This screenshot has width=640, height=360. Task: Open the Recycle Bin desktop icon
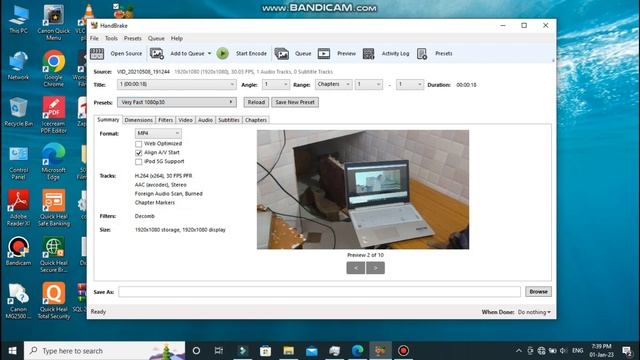coord(18,112)
